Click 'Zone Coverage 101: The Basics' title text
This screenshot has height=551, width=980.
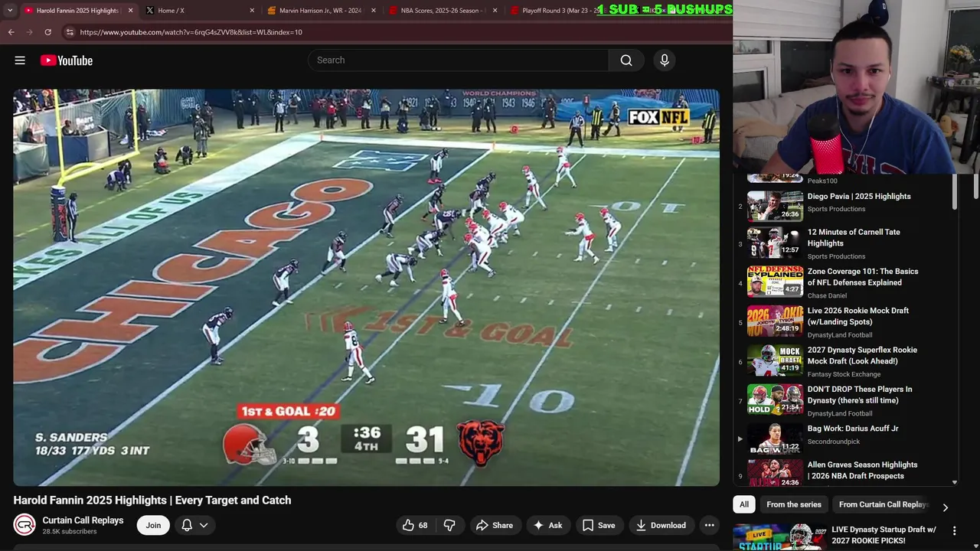click(863, 277)
